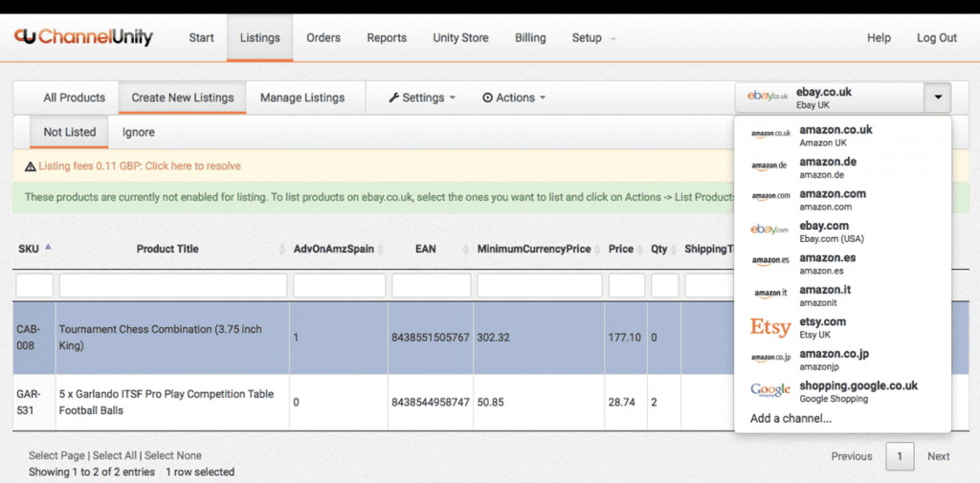Open the Orders menu item
Screen dimensions: 980x483
point(323,38)
